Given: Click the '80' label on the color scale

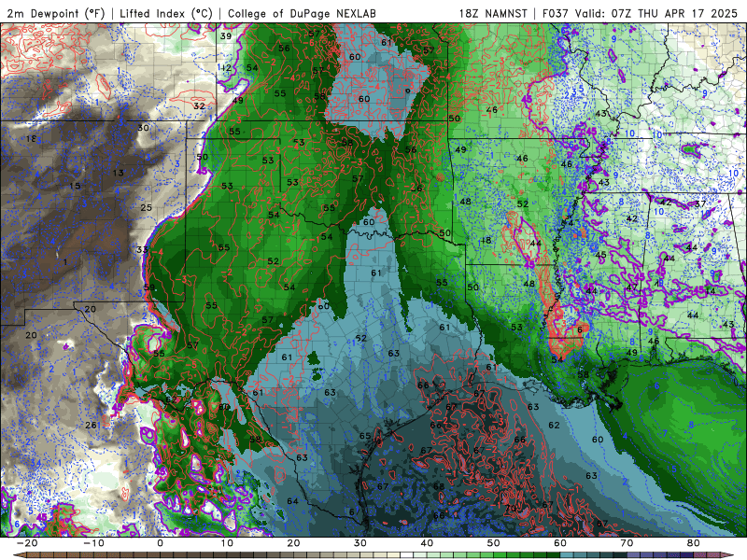Looking at the screenshot, I should [694, 543].
